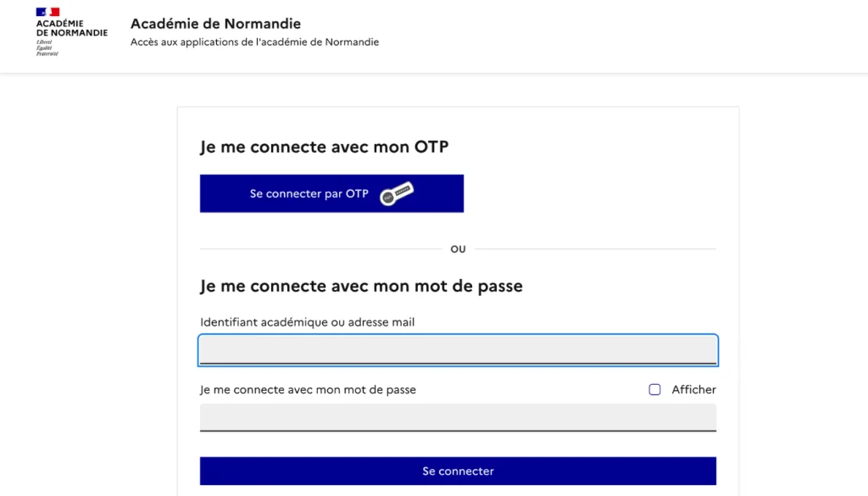This screenshot has height=496, width=868.
Task: Click the heading Je me connecte avec mon OTP
Action: click(323, 146)
